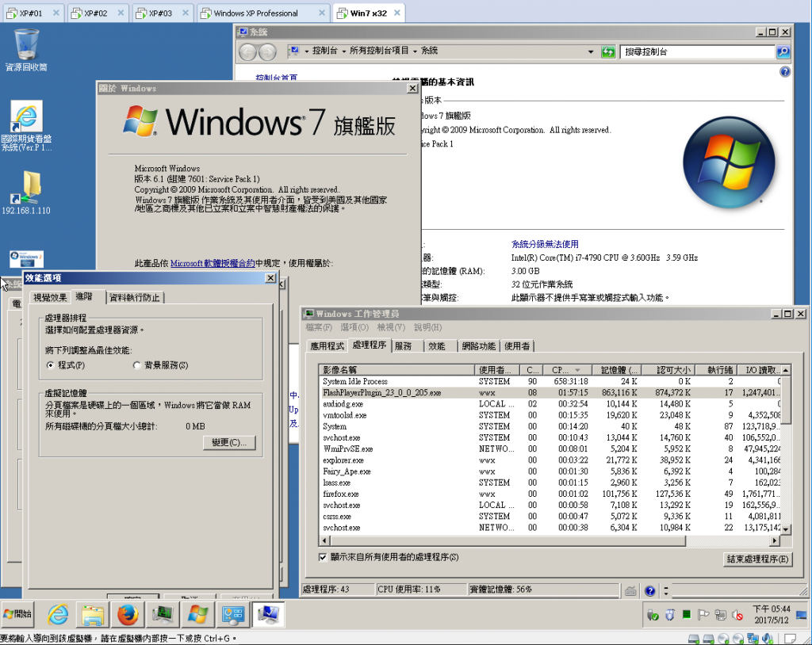Select the firefox.exe process row
This screenshot has height=645, width=812.
pyautogui.click(x=550, y=494)
